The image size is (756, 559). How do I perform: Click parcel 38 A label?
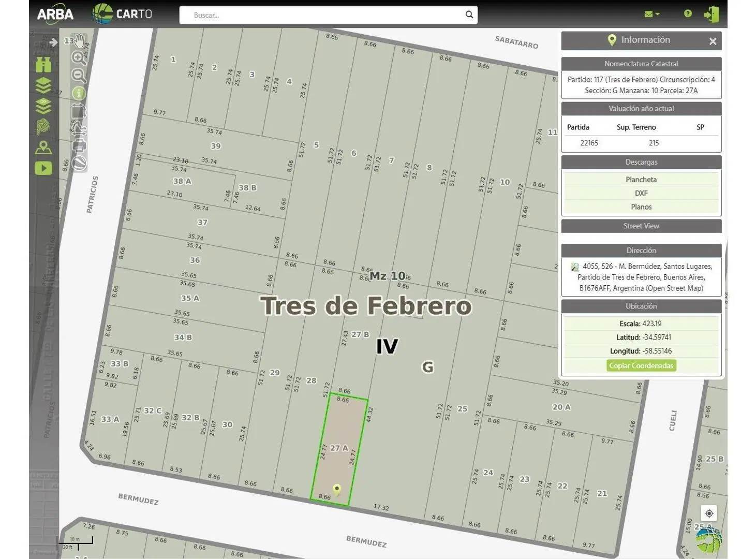click(x=182, y=181)
